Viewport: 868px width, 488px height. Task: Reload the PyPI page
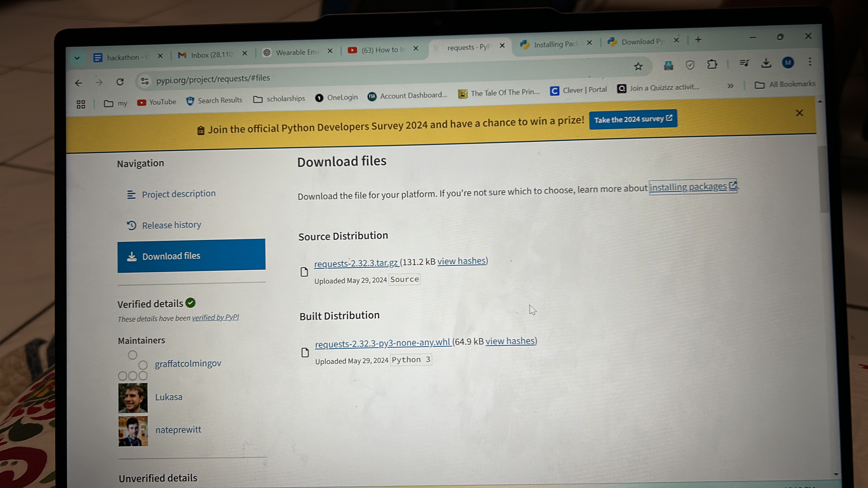pos(120,82)
